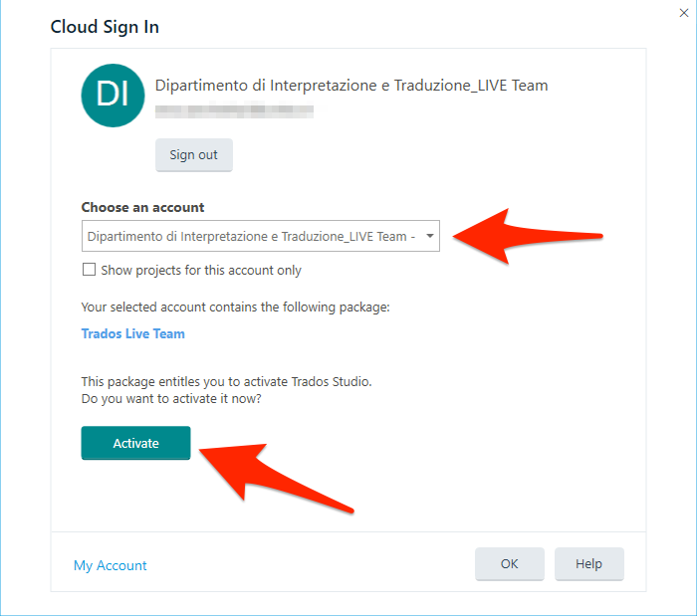Click the Do you want to activate question
This screenshot has width=697, height=616.
click(171, 398)
